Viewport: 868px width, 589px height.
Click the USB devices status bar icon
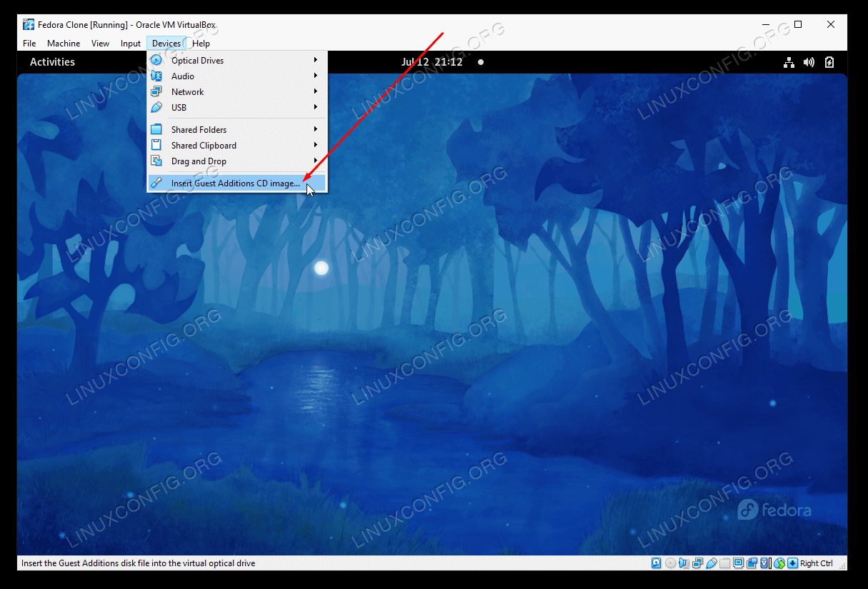[x=712, y=563]
